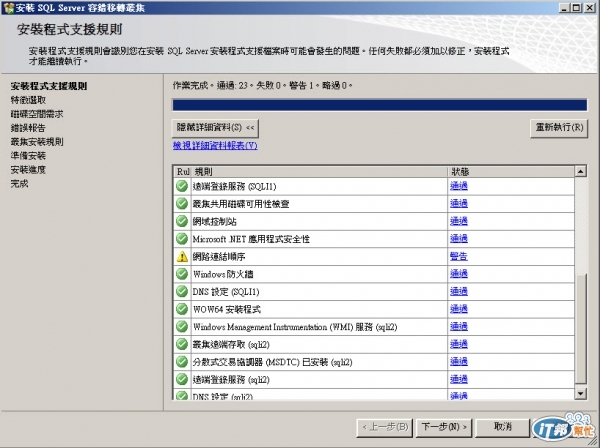Click rule text Windows 防火牆
This screenshot has height=448, width=600.
pos(223,274)
